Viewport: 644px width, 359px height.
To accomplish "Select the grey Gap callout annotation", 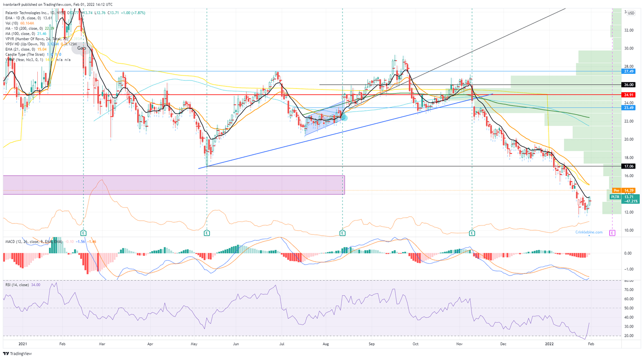I will (82, 48).
